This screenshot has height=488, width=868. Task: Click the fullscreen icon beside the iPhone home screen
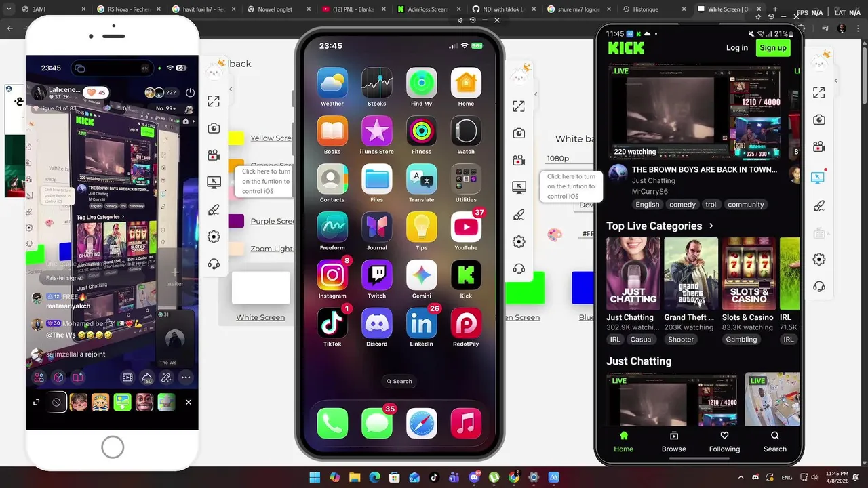point(519,106)
